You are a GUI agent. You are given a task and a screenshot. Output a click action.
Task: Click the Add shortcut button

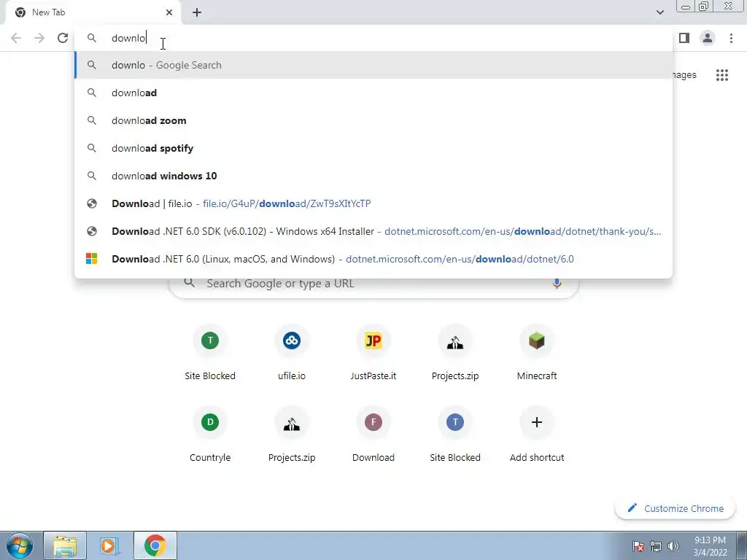pos(537,435)
